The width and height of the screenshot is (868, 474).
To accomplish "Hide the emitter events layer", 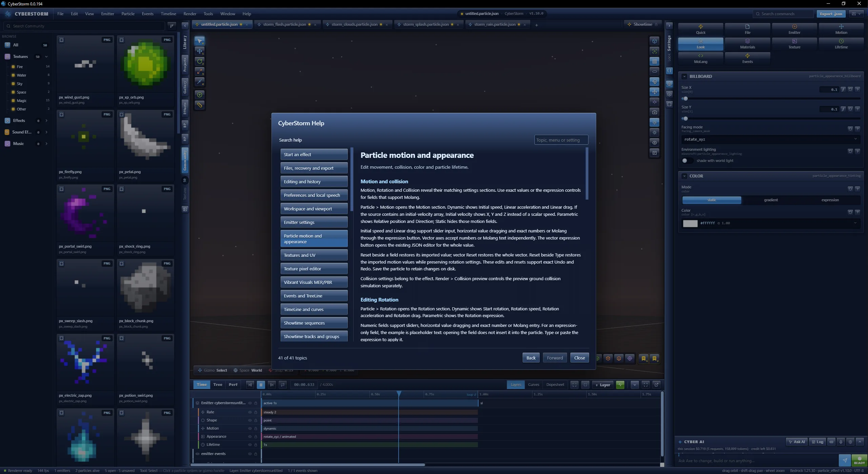I will point(250,454).
